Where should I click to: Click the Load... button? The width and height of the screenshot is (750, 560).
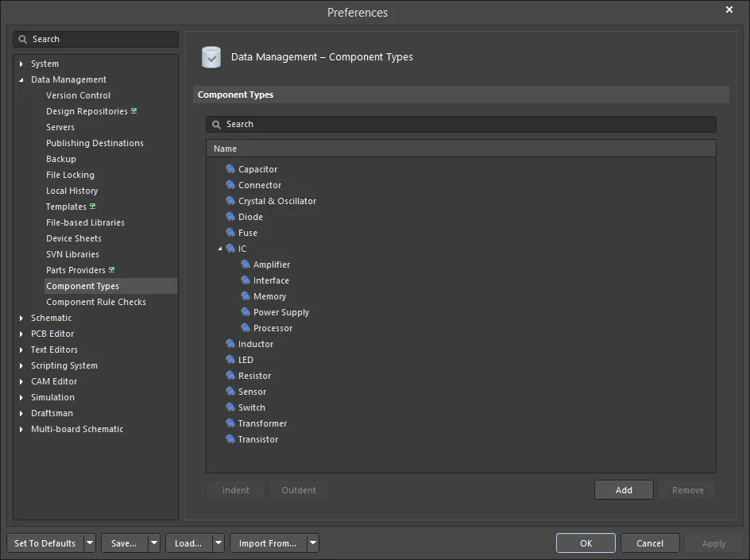coord(188,543)
